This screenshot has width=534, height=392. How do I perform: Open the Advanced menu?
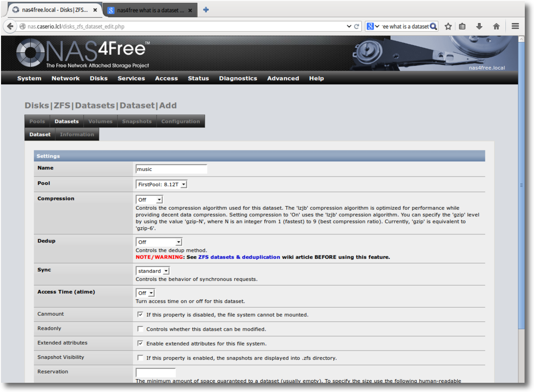tap(283, 78)
